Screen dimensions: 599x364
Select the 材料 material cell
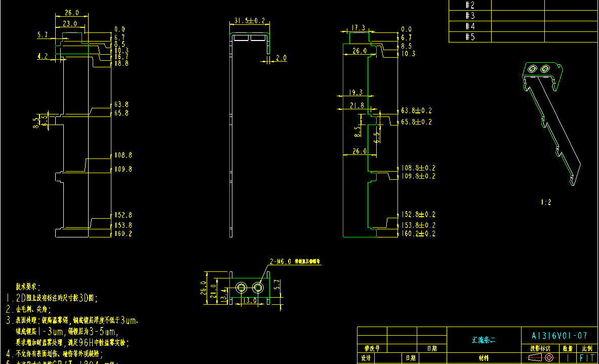pos(484,358)
